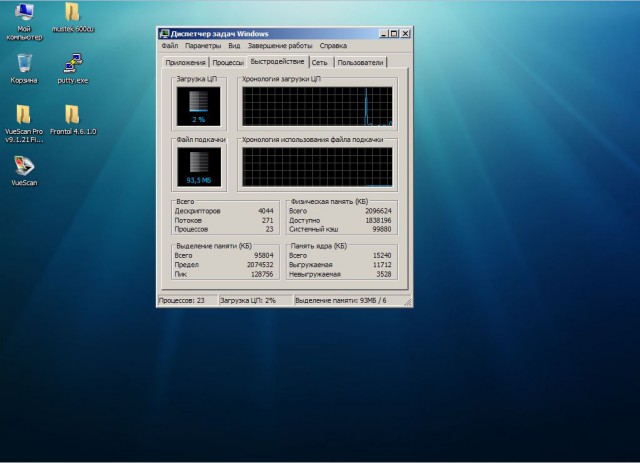Maximize the Task Manager window

click(394, 33)
